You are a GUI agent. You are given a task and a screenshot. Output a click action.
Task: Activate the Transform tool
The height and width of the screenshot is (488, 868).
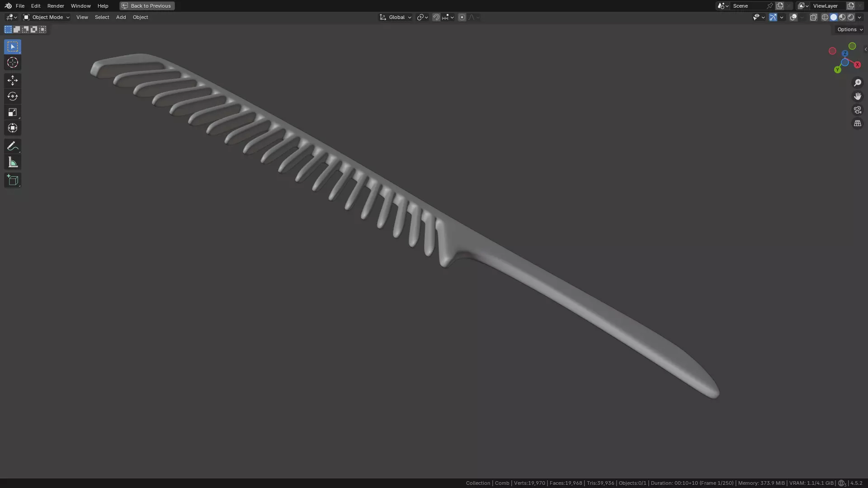point(13,128)
